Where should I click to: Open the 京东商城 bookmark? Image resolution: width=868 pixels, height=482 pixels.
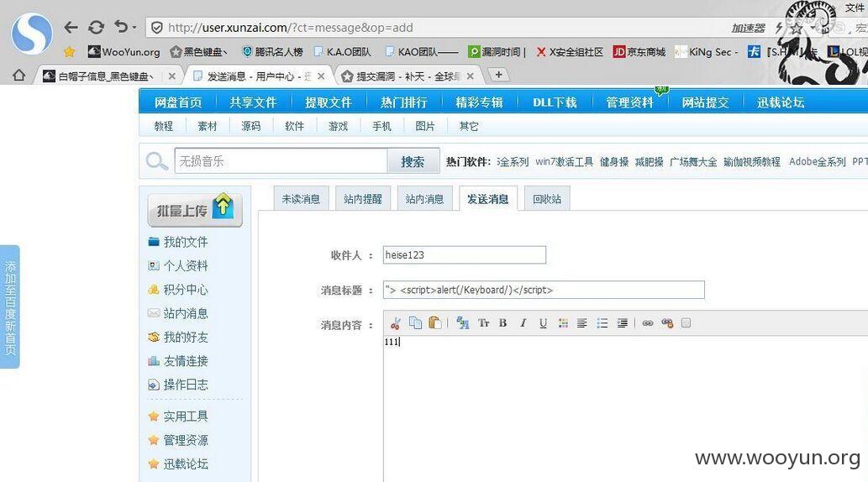pyautogui.click(x=639, y=52)
